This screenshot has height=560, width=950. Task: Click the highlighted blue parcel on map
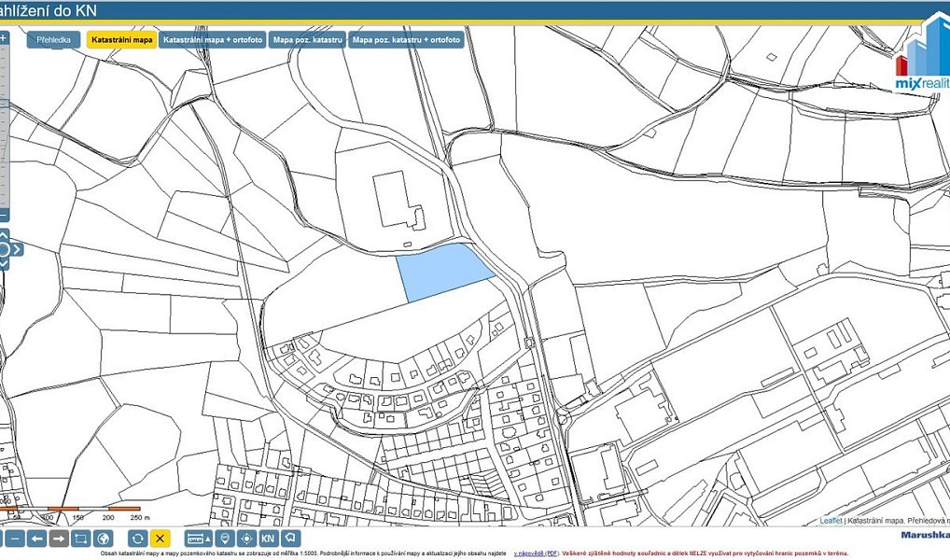click(444, 272)
